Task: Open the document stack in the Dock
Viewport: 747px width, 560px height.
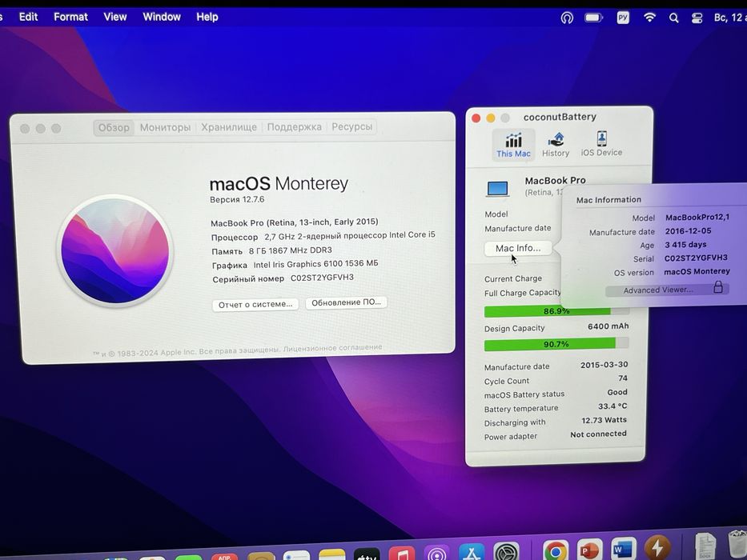Action: pyautogui.click(x=705, y=546)
